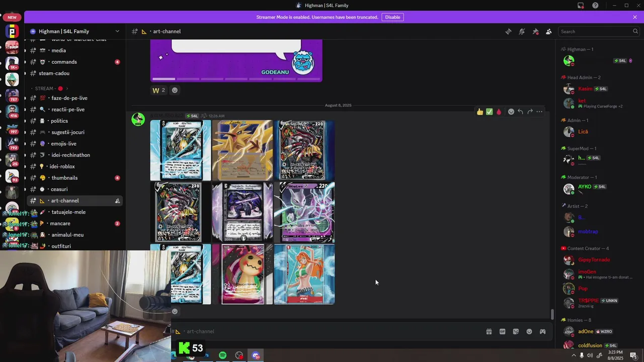Image resolution: width=644 pixels, height=362 pixels.
Task: Click the volume icon in system tray
Action: 590,355
